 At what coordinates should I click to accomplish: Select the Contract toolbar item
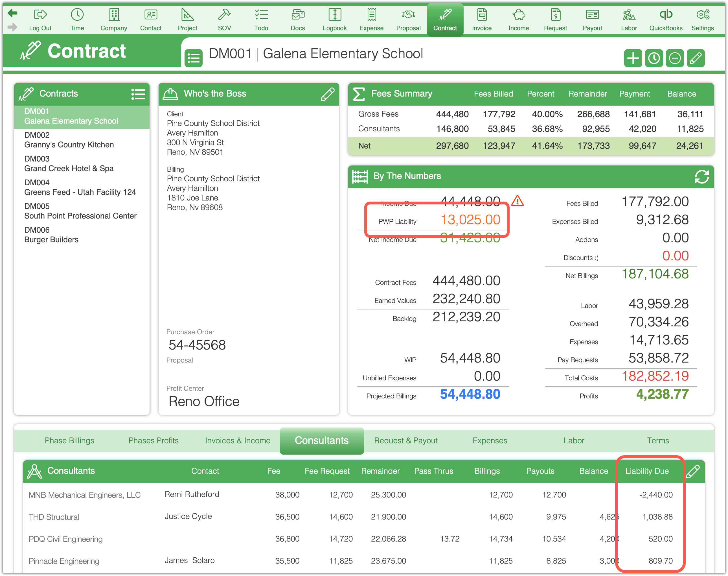[445, 20]
